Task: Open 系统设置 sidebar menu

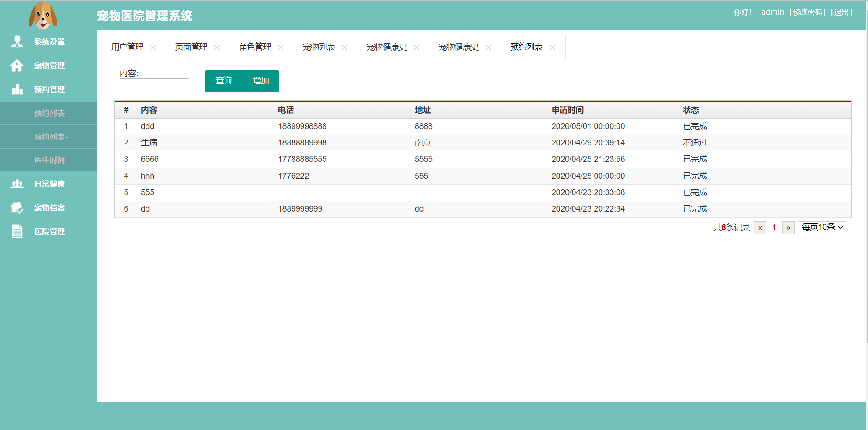Action: (x=48, y=41)
